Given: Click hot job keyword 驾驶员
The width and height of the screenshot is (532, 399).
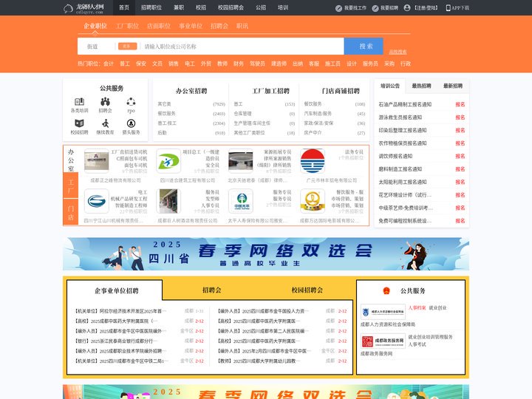Looking at the screenshot, I should point(257,64).
